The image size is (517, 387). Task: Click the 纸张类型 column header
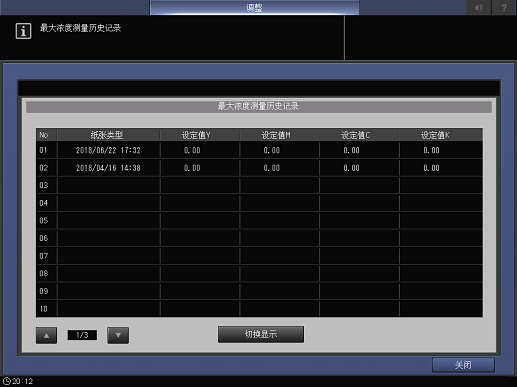[108, 135]
